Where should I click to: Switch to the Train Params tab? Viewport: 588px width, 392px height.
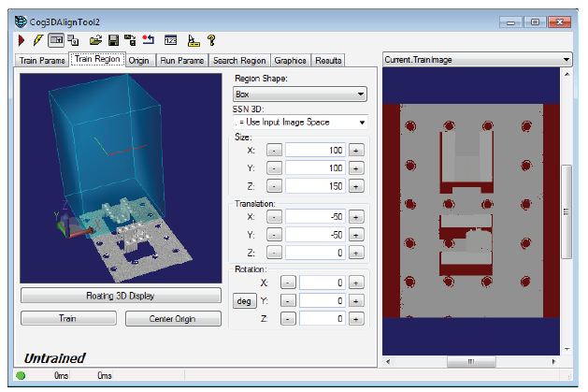click(x=42, y=61)
